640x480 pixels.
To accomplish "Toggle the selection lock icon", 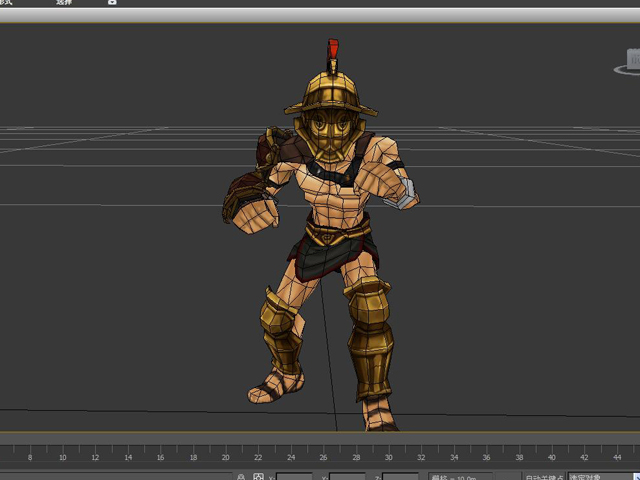I will pyautogui.click(x=241, y=477).
